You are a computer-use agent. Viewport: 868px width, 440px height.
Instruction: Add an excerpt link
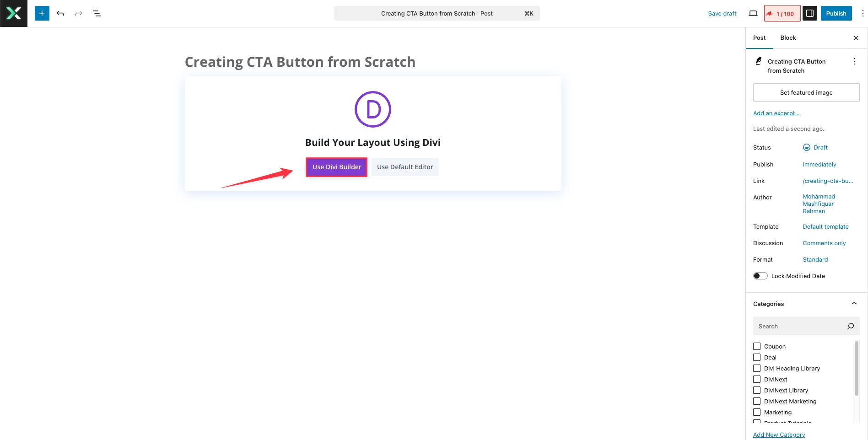tap(776, 113)
